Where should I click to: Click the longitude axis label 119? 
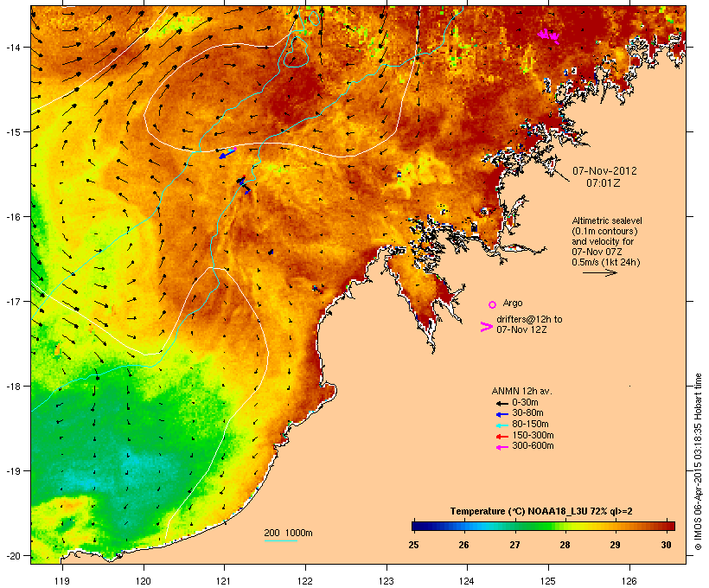coord(62,581)
